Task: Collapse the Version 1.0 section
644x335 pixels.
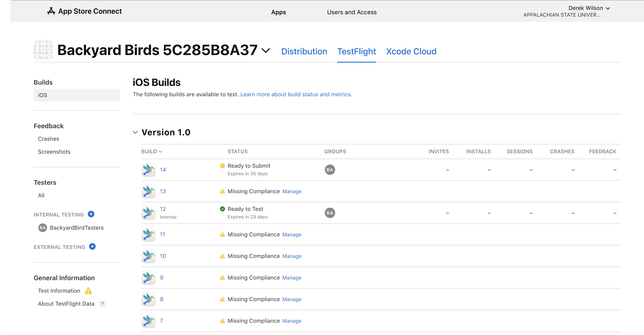Action: pos(135,132)
